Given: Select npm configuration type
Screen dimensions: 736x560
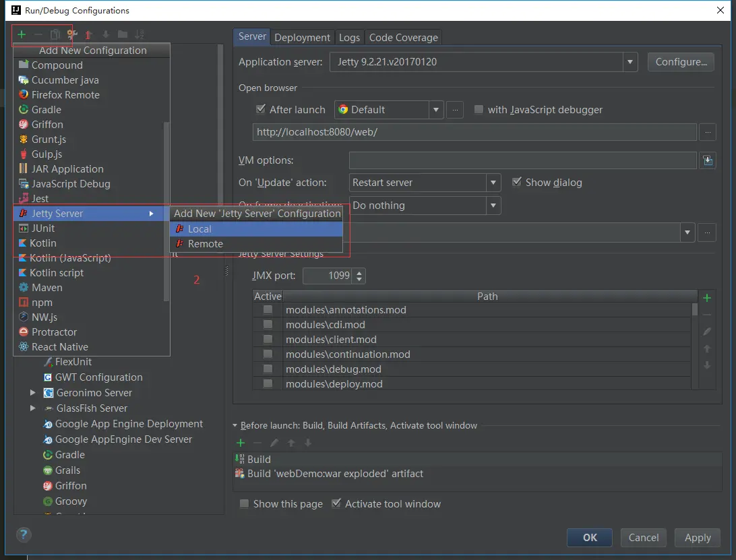Looking at the screenshot, I should point(92,303).
